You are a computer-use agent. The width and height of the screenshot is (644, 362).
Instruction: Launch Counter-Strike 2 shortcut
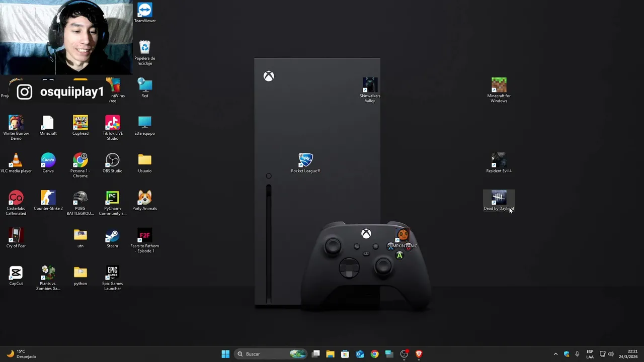click(x=48, y=201)
